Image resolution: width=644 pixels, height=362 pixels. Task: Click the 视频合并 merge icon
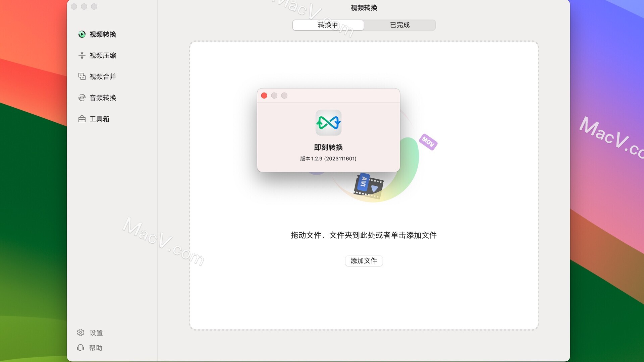(82, 76)
